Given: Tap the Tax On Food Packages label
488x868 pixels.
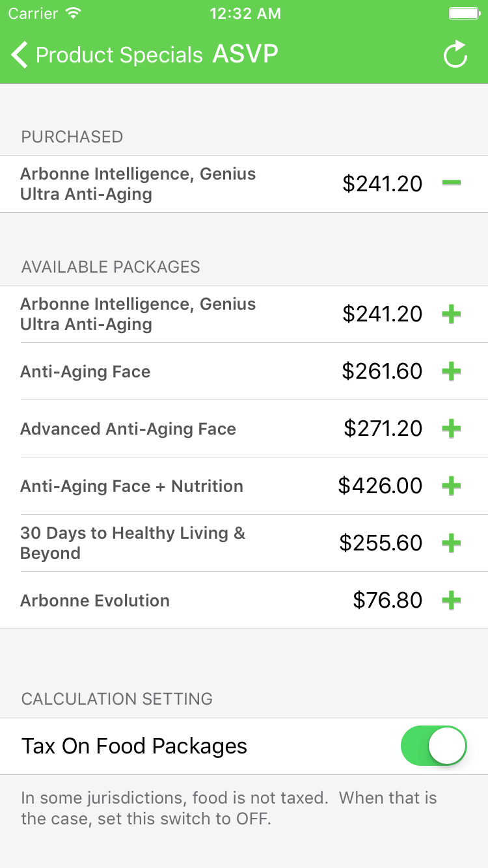Looking at the screenshot, I should click(x=134, y=746).
